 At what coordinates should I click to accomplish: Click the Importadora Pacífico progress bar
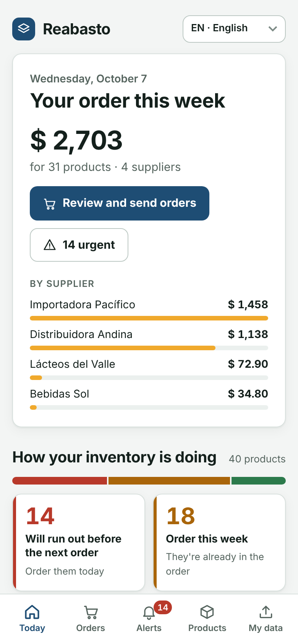pyautogui.click(x=149, y=318)
